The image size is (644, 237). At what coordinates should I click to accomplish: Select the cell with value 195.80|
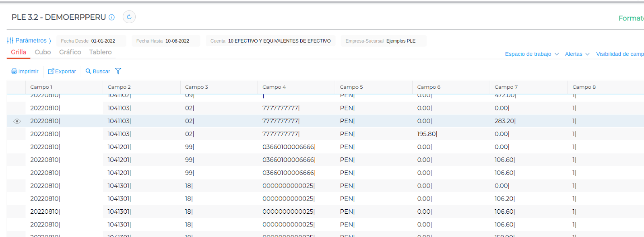click(451, 134)
